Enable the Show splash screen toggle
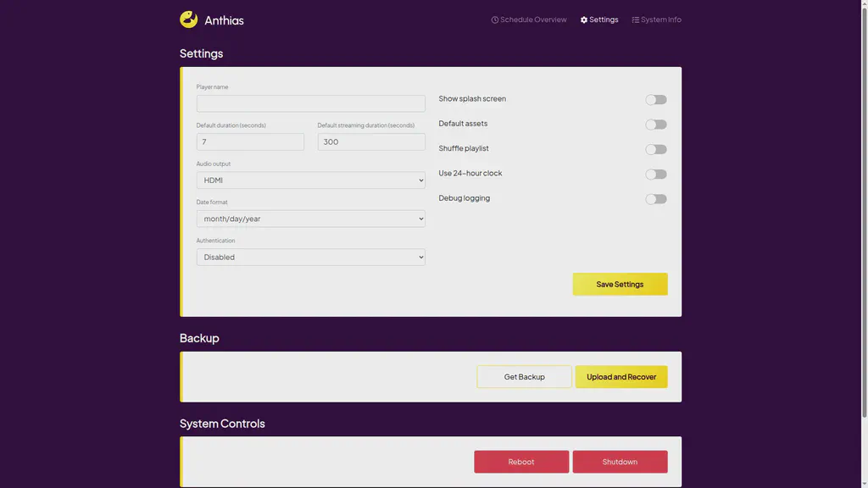Image resolution: width=868 pixels, height=488 pixels. point(655,99)
